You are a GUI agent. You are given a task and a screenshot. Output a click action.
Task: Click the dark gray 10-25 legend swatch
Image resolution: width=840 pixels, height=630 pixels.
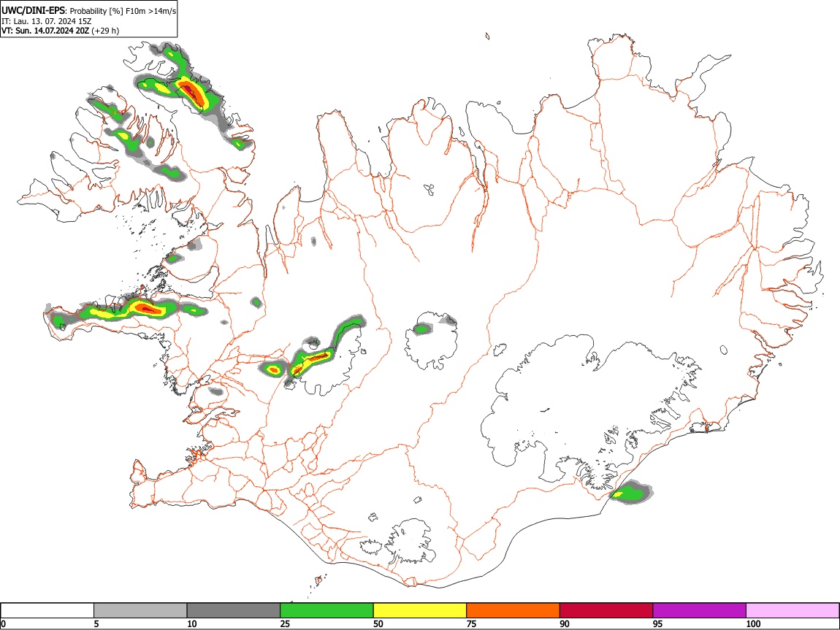(x=234, y=611)
